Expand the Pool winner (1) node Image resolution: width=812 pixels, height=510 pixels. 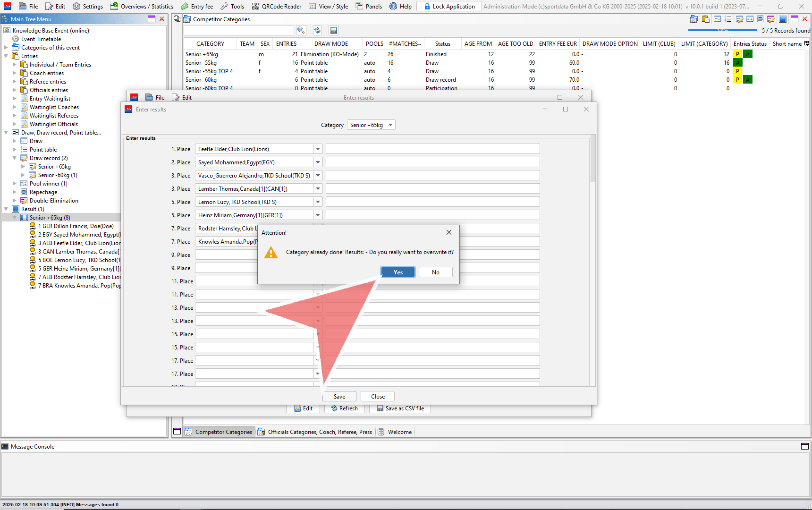(15, 184)
